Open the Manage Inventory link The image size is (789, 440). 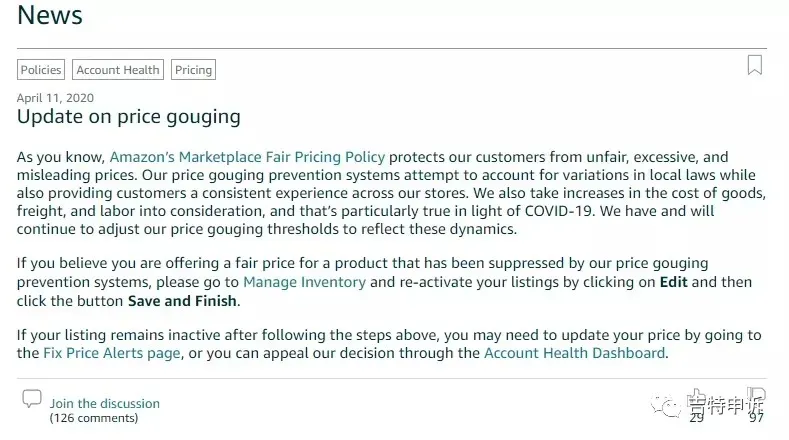point(304,282)
